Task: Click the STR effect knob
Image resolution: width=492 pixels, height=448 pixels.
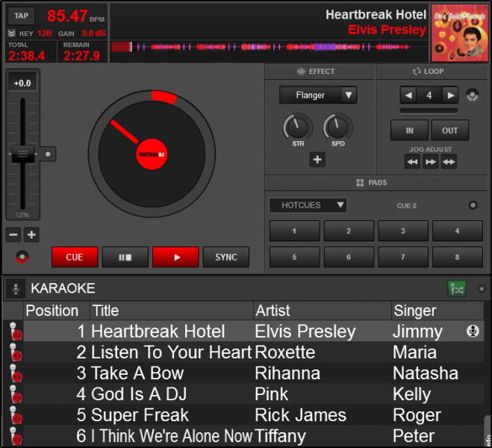Action: tap(298, 128)
